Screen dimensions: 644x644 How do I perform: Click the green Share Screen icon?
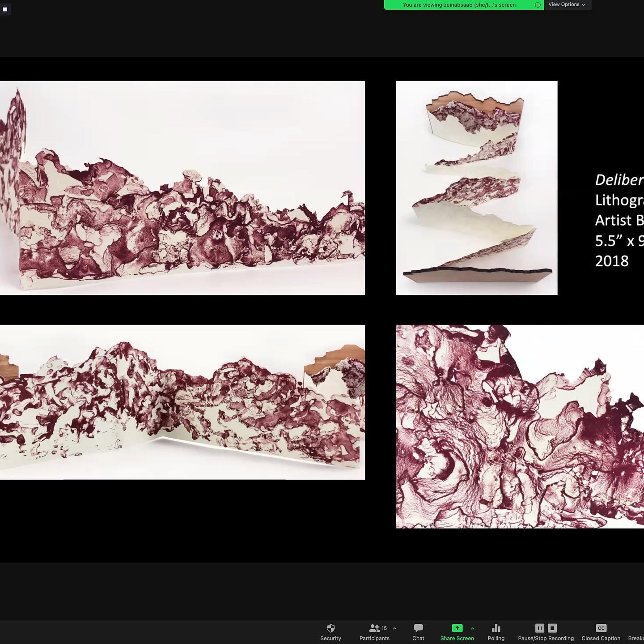coord(457,628)
